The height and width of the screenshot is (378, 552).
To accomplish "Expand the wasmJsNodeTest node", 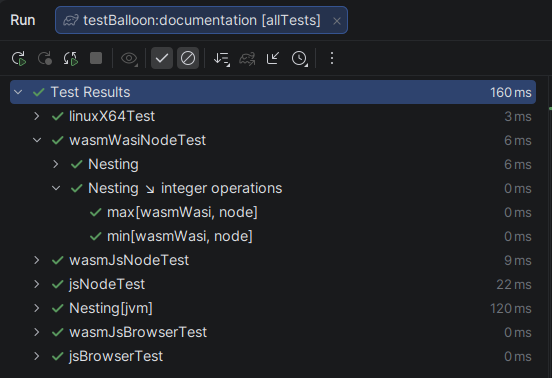I will click(x=37, y=260).
